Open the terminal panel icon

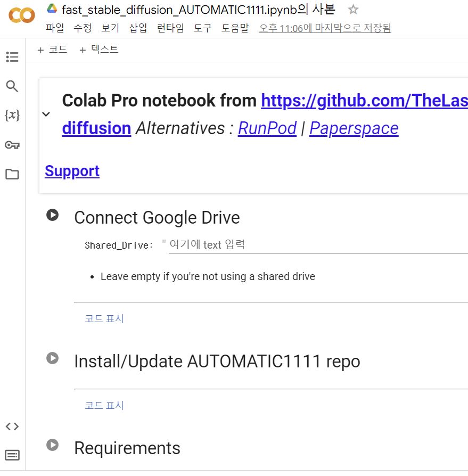pos(12,455)
